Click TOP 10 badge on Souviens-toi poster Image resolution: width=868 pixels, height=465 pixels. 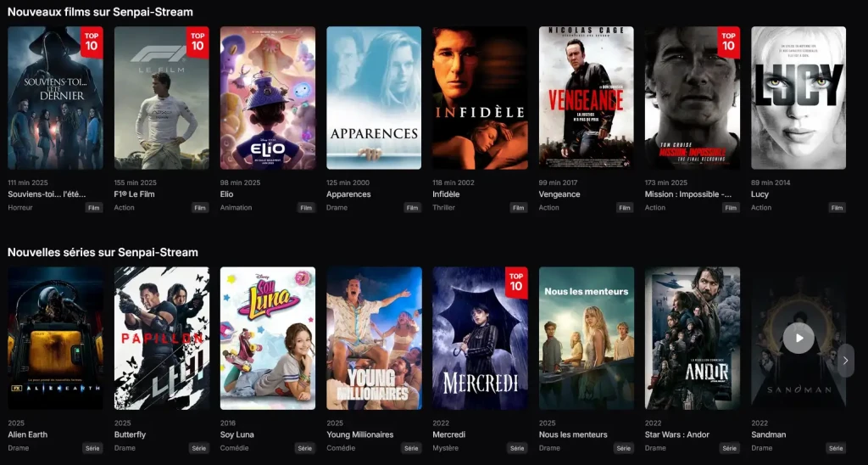coord(92,42)
